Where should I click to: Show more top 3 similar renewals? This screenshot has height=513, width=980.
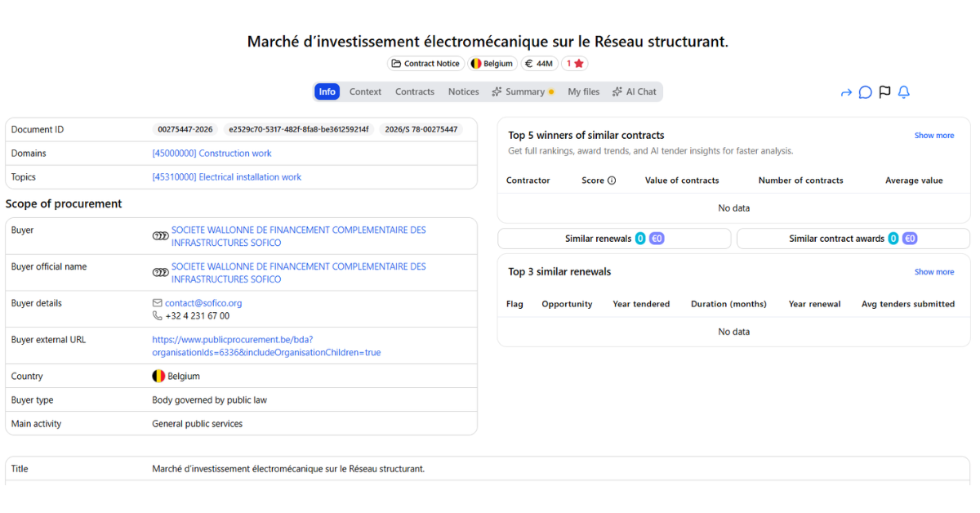pos(934,272)
